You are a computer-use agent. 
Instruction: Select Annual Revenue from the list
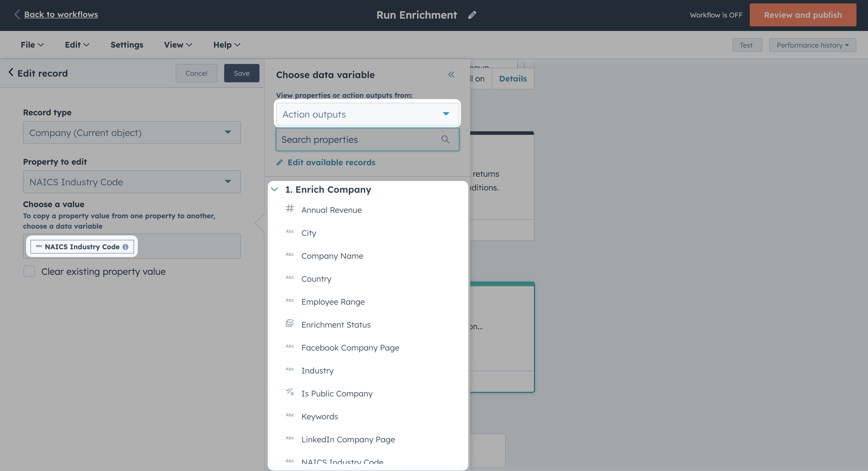[x=331, y=210]
